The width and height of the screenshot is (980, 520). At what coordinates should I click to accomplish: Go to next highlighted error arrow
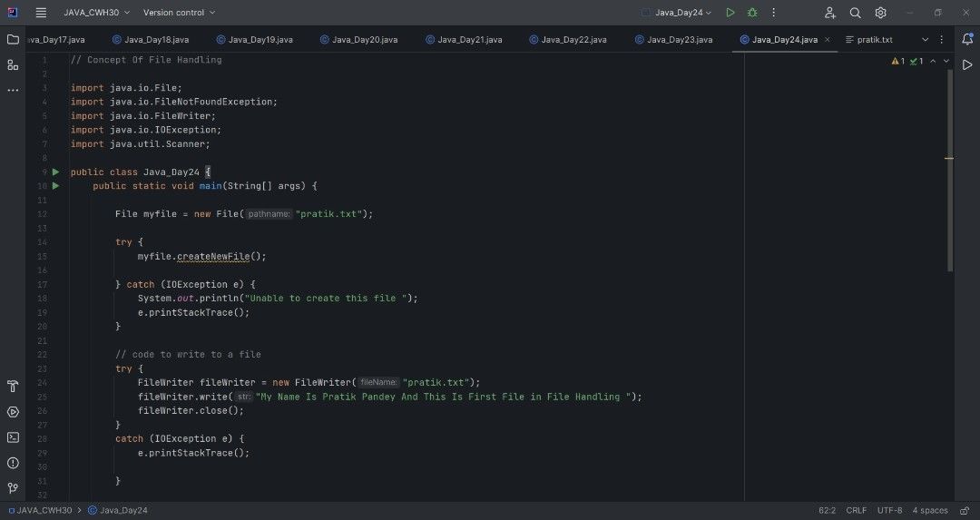tap(946, 61)
